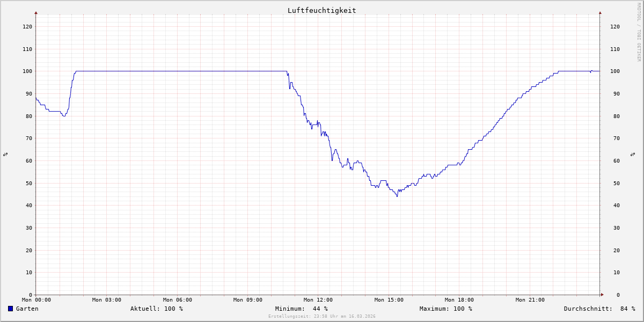644x322 pixels.
Task: Click the "Mon 06:00" time axis label
Action: click(177, 300)
